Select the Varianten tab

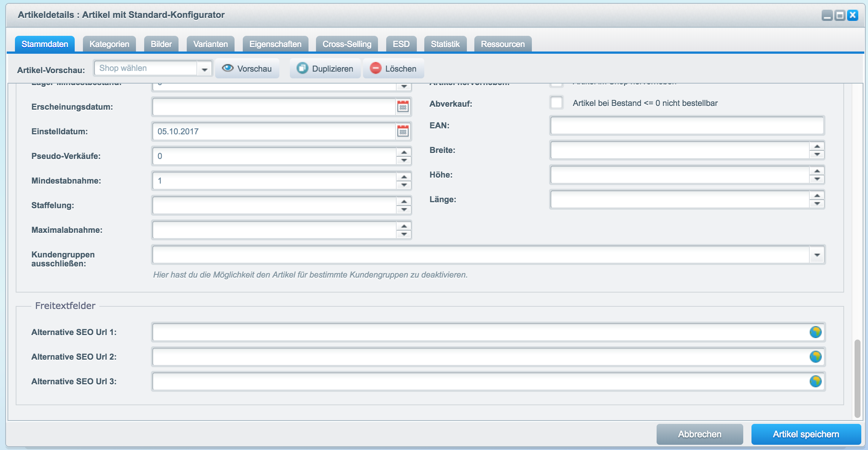tap(211, 44)
